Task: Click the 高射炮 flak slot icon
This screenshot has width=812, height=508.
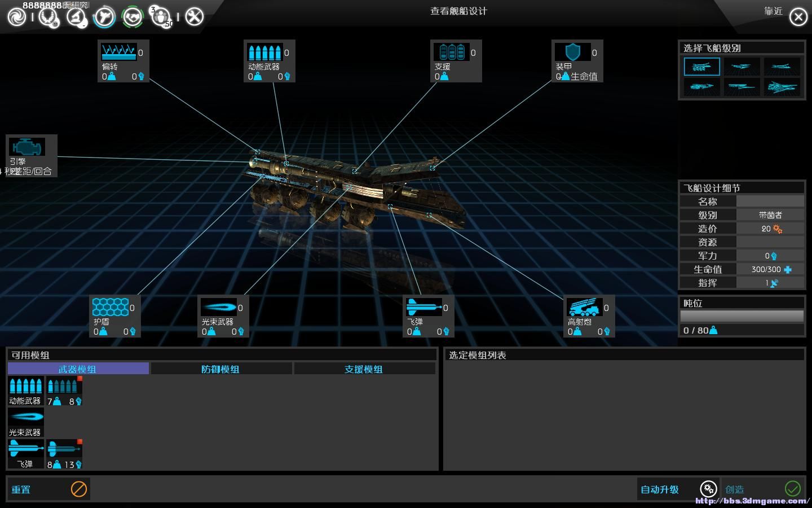Action: [x=585, y=307]
